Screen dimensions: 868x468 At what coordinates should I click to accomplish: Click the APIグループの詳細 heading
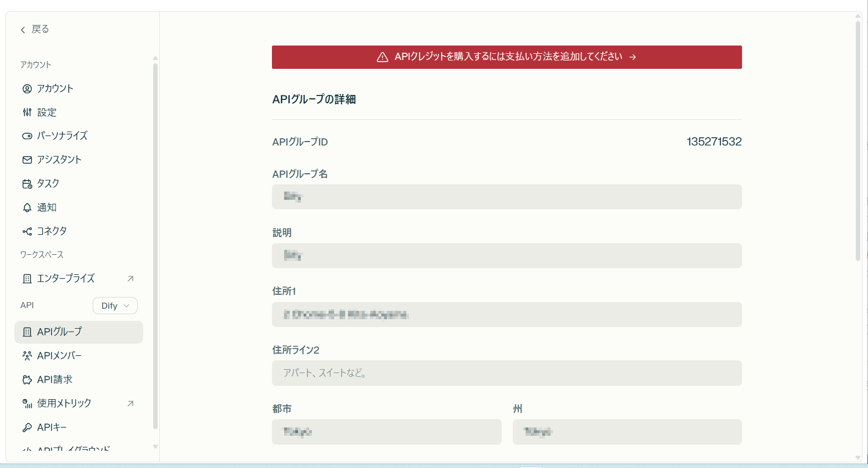click(314, 99)
